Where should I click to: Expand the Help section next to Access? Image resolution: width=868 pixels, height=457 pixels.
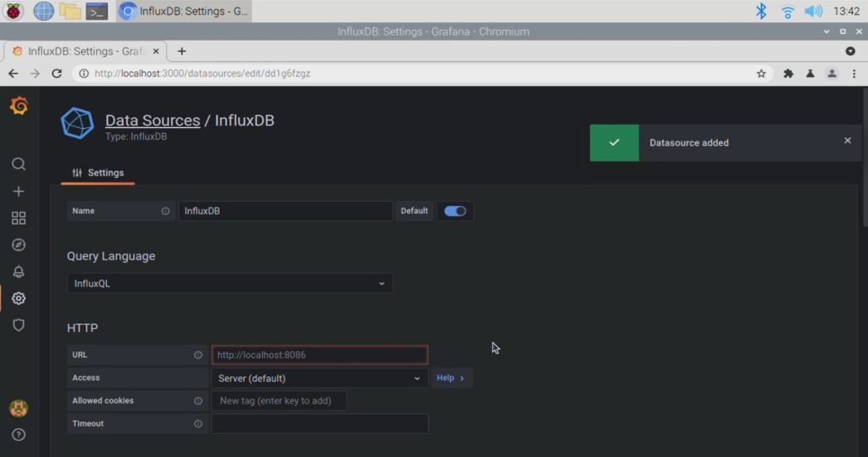point(451,378)
